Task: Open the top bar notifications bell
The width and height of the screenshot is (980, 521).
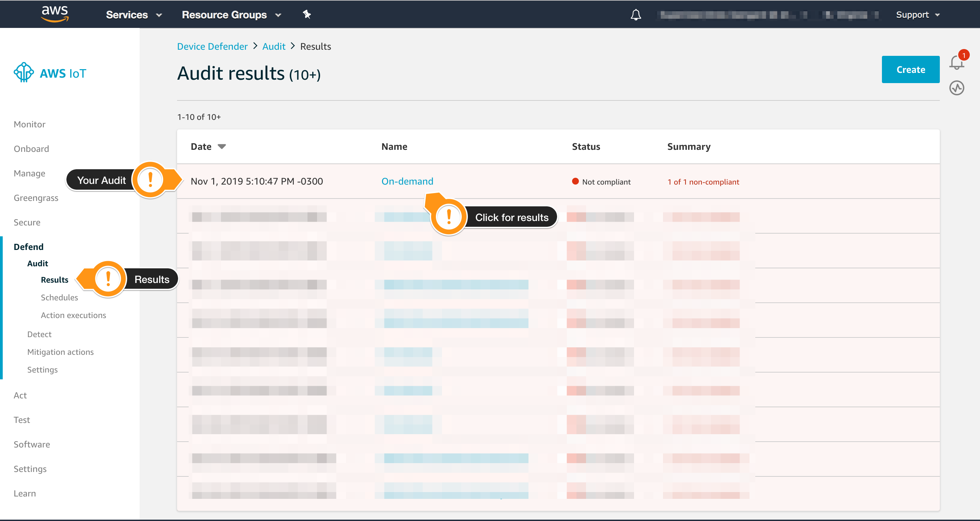Action: tap(636, 15)
